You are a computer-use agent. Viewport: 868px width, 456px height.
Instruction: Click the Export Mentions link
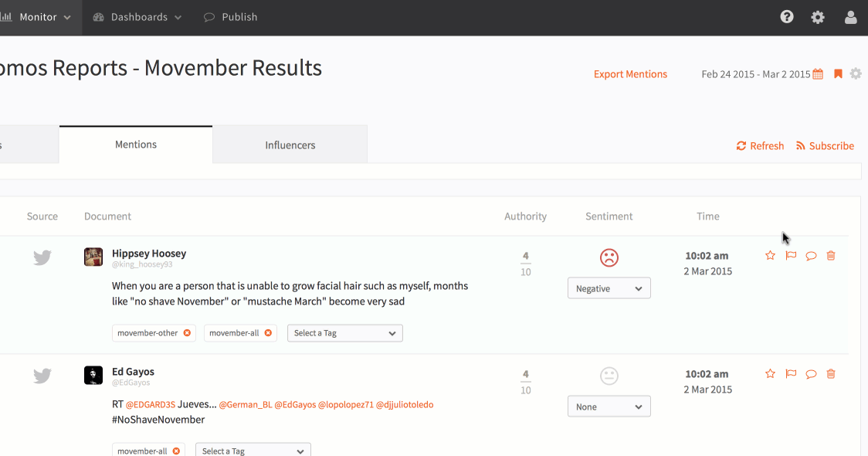click(630, 74)
